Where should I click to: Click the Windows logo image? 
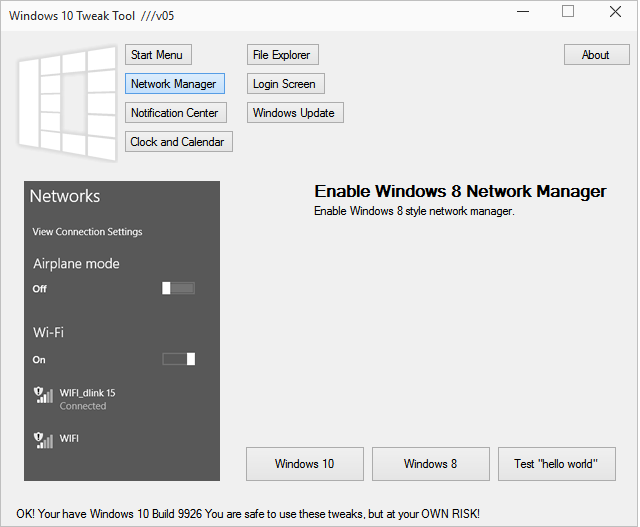pyautogui.click(x=67, y=103)
